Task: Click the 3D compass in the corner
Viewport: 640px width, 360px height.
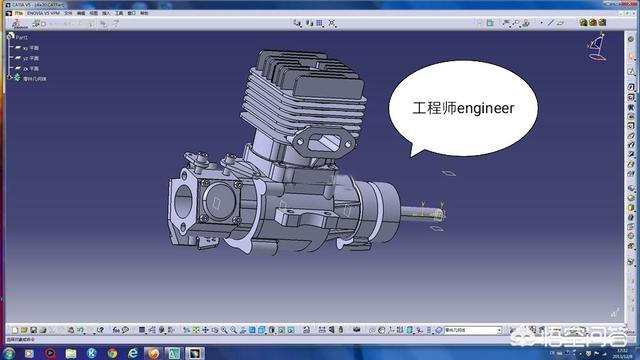Action: (597, 47)
